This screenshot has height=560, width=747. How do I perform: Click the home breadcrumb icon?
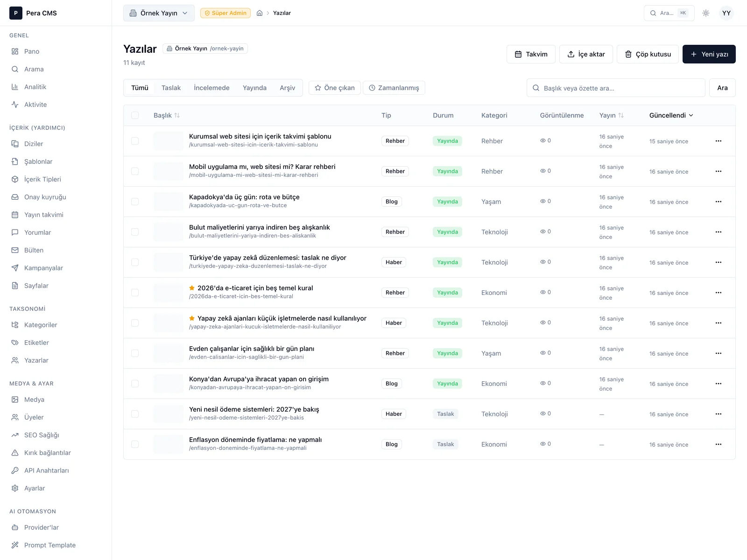point(260,13)
